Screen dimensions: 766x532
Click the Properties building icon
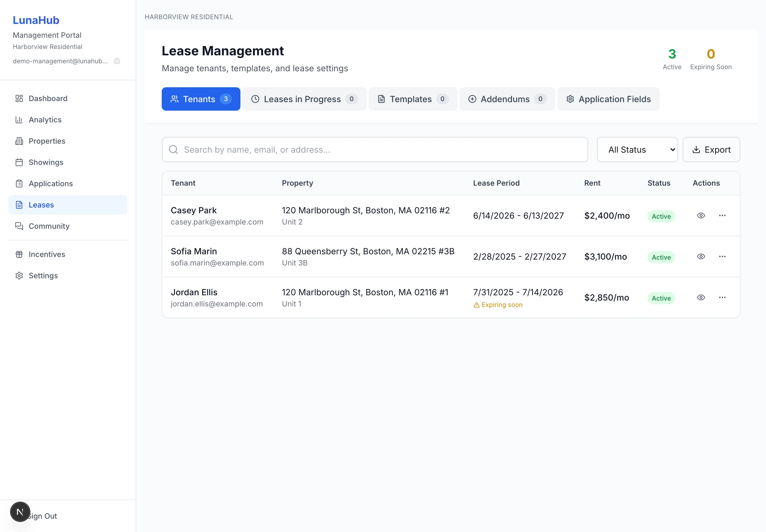19,141
